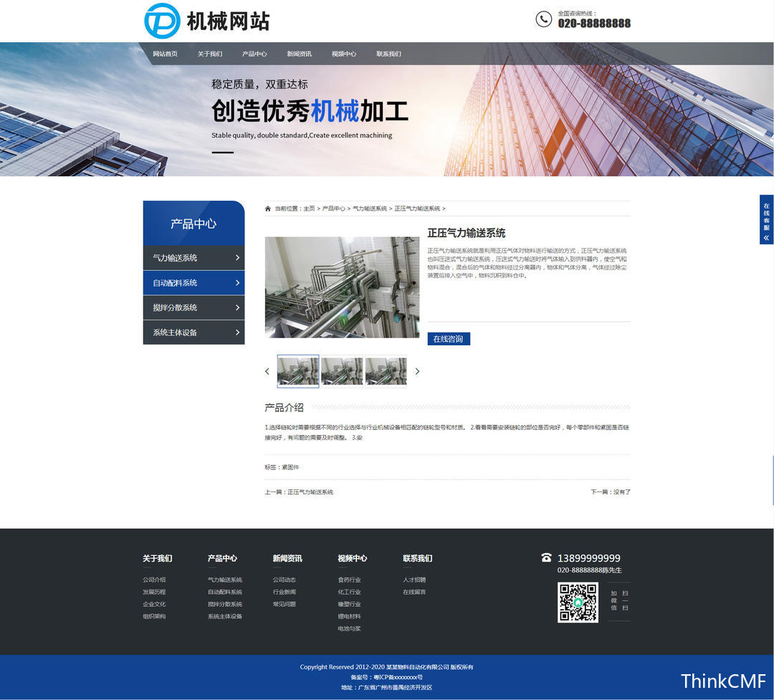Show previous product thumbnails with left arrow
Image resolution: width=774 pixels, height=700 pixels.
click(x=267, y=371)
